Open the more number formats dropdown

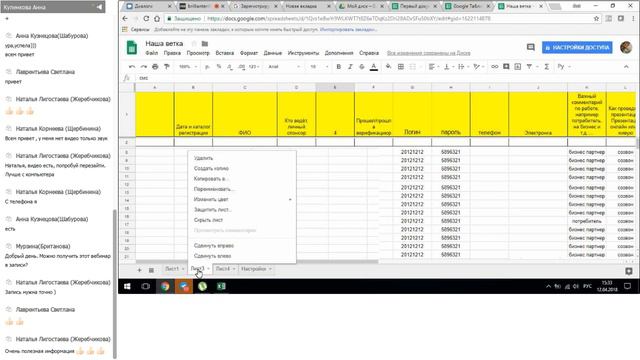pos(254,67)
